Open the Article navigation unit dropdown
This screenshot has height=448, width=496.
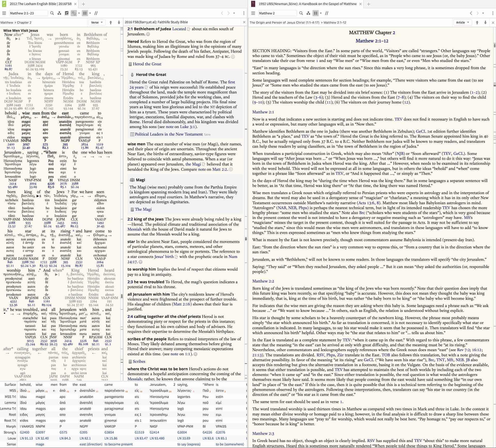(462, 22)
